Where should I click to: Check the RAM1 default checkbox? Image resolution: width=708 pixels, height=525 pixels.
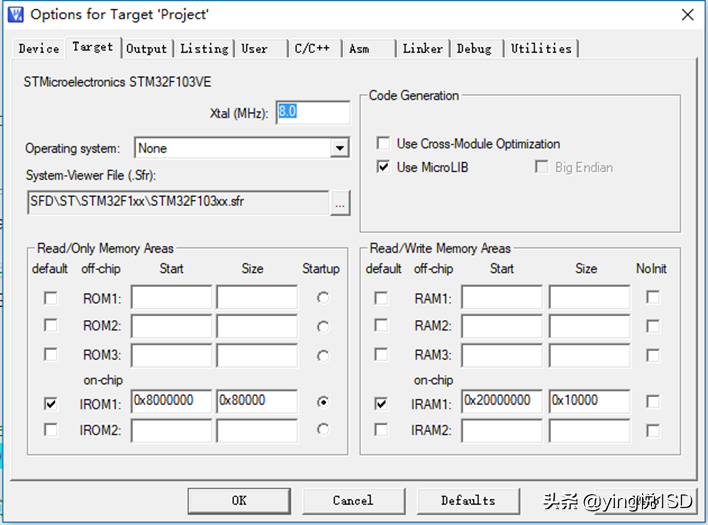pos(381,298)
